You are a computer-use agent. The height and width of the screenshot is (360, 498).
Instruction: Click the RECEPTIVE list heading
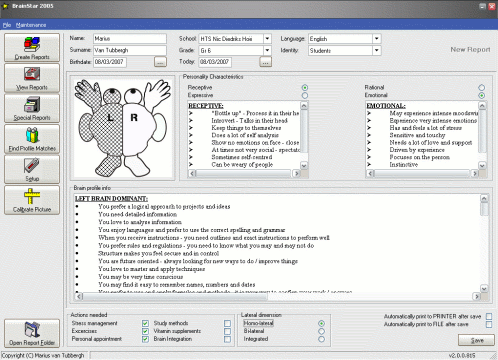206,106
